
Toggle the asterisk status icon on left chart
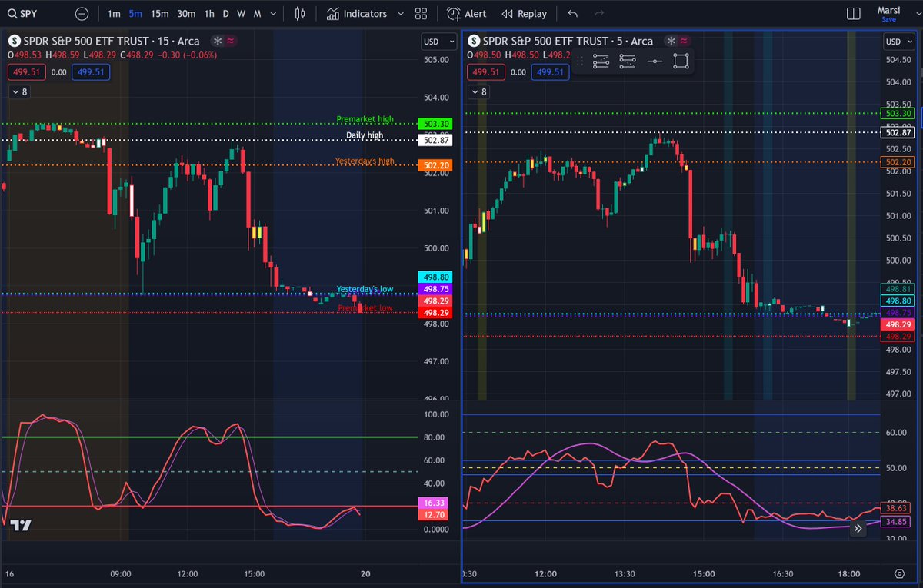coord(218,42)
